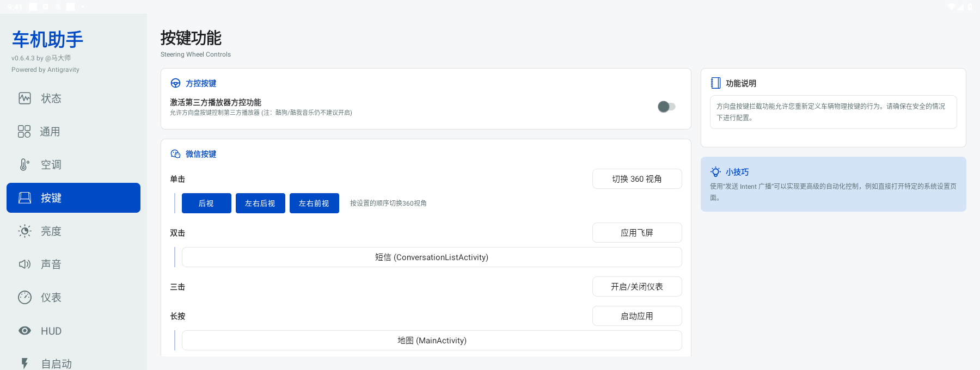Click the Steering Wheel Controls subtitle
Screen dimensions: 980x370
click(195, 54)
